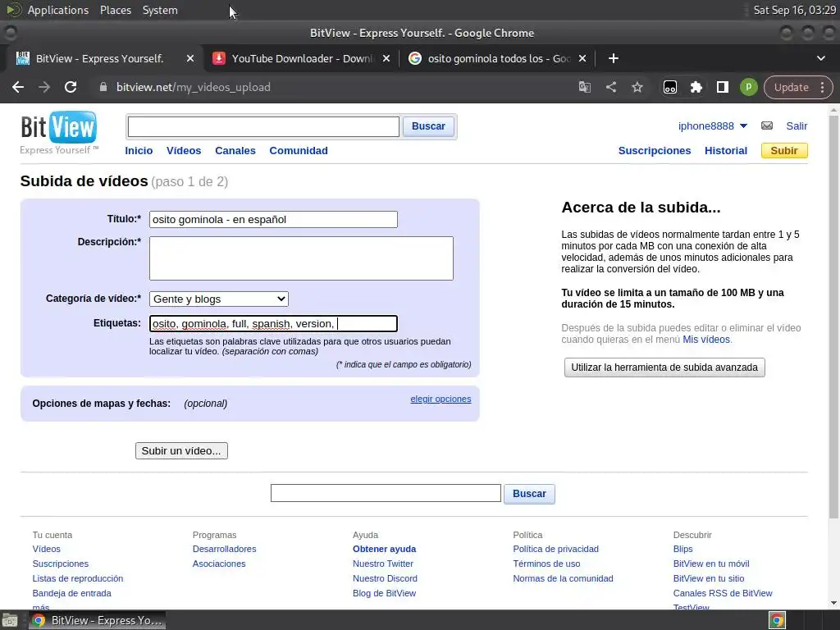Click the address bar padlock icon
The height and width of the screenshot is (630, 840).
tap(103, 87)
